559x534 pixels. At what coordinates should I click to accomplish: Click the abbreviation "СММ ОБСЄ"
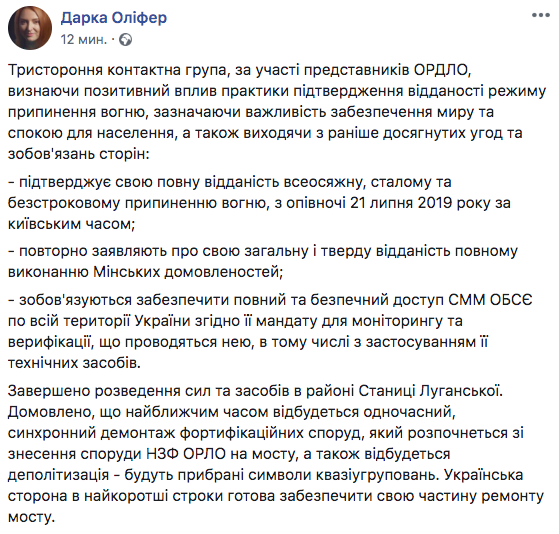coord(490,300)
